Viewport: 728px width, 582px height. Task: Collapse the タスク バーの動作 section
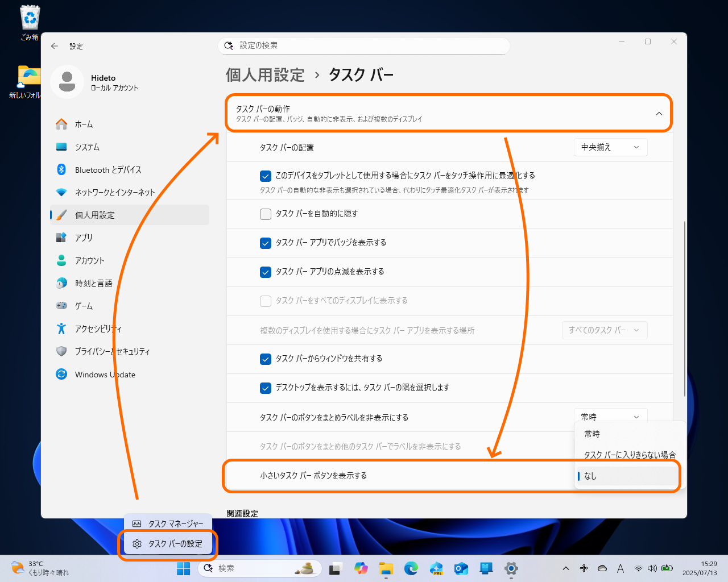point(659,113)
